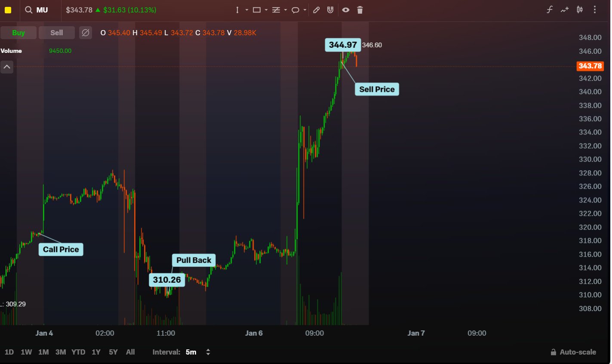Expand the rectangle shapes dropdown arrow
The image size is (612, 364).
tap(266, 10)
